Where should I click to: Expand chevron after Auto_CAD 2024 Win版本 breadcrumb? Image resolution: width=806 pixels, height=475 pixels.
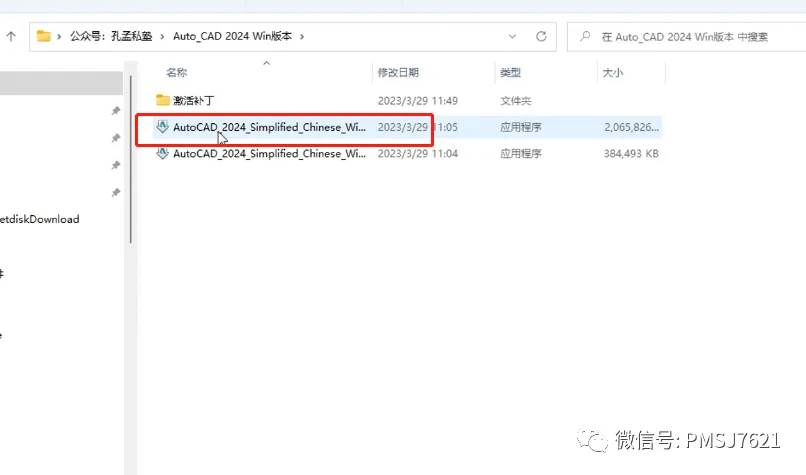tap(302, 36)
